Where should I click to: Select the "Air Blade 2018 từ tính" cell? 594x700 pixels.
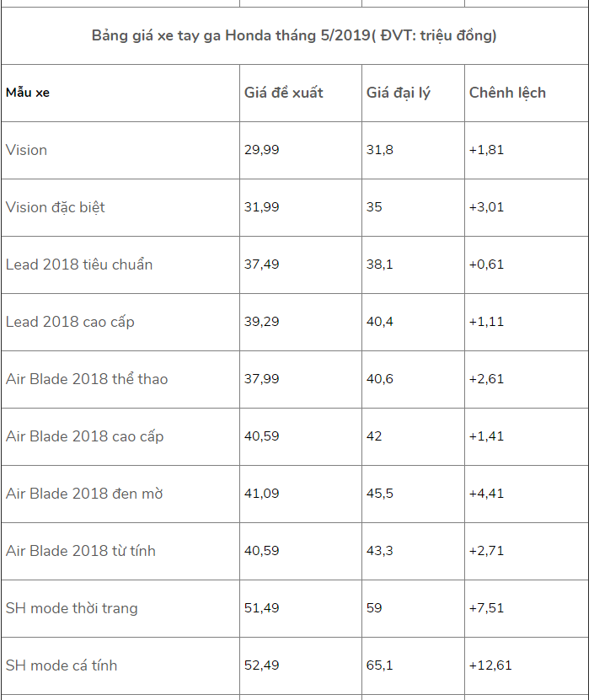[x=81, y=551]
